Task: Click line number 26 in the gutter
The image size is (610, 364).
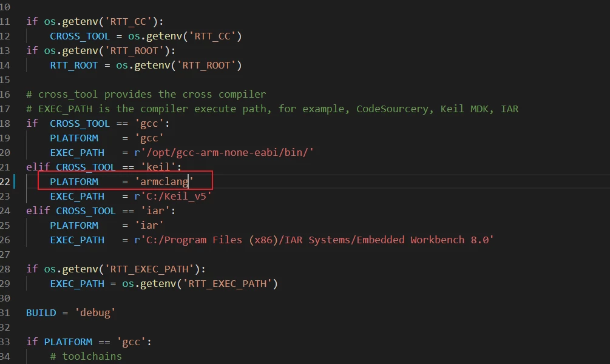Action: click(5, 240)
